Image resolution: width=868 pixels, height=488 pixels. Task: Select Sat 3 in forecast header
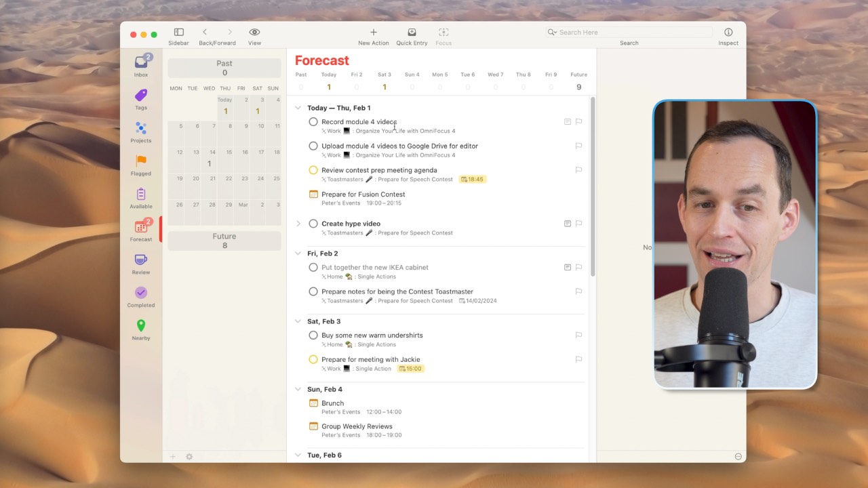384,81
